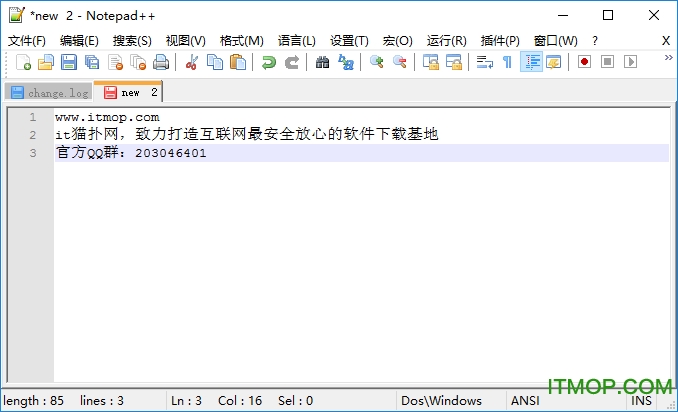Close the document with the menu bar X
This screenshot has width=678, height=412.
[x=666, y=41]
